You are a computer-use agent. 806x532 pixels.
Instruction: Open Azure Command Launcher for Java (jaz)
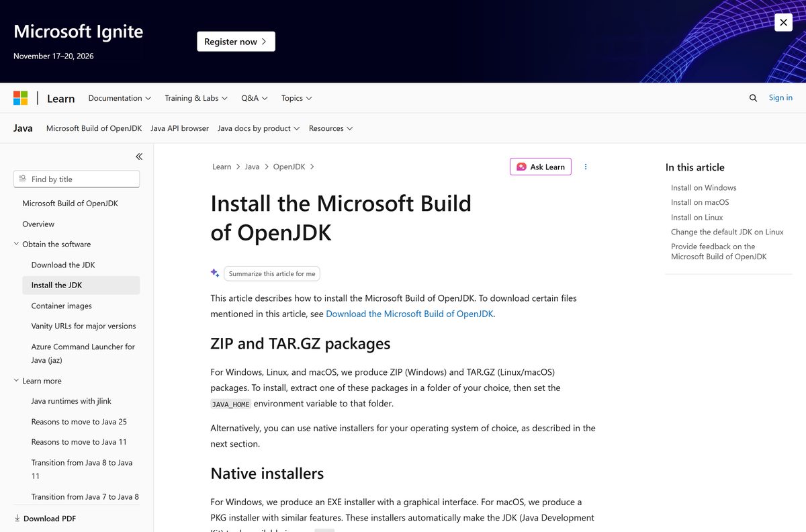[83, 353]
